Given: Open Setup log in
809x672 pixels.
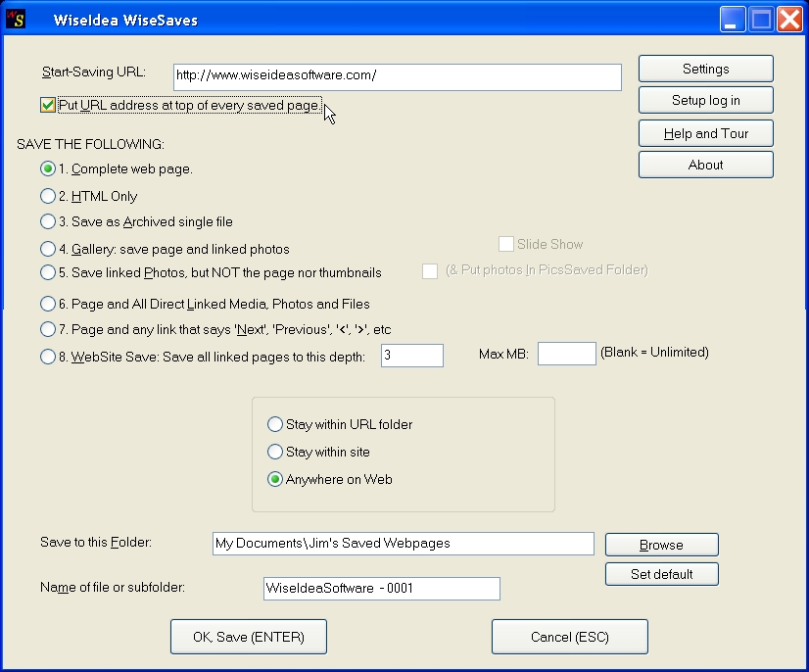Looking at the screenshot, I should (x=706, y=100).
